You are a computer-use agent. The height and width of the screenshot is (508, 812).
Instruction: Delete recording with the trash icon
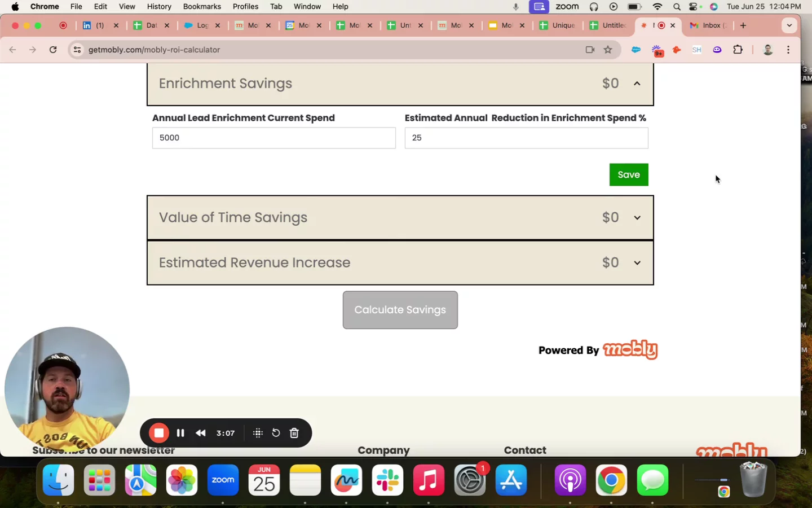(294, 433)
